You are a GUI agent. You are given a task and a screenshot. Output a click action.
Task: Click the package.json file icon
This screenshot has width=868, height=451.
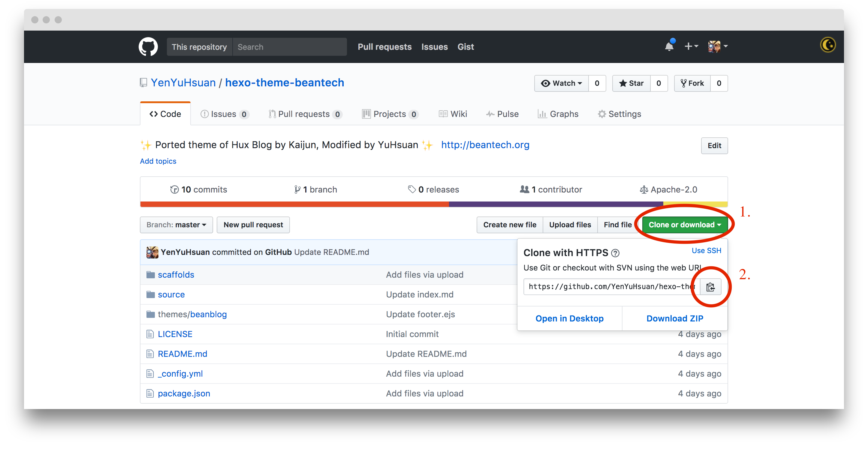150,393
